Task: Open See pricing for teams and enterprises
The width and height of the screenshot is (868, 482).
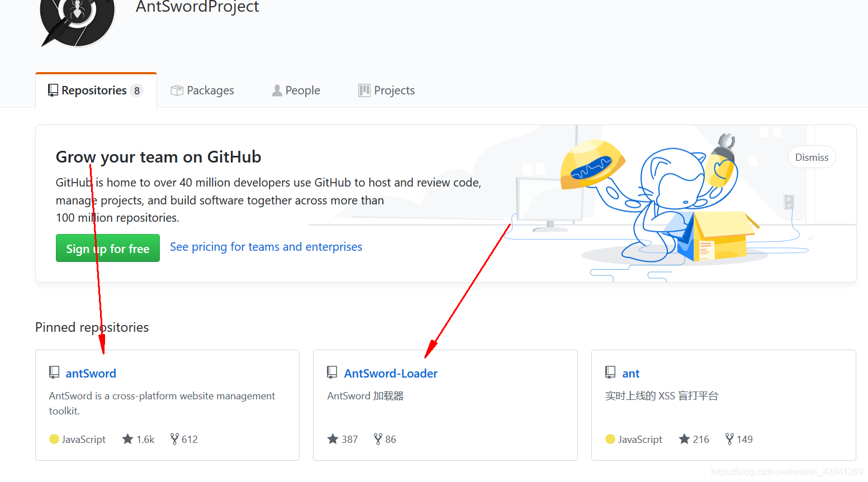Action: pos(266,247)
